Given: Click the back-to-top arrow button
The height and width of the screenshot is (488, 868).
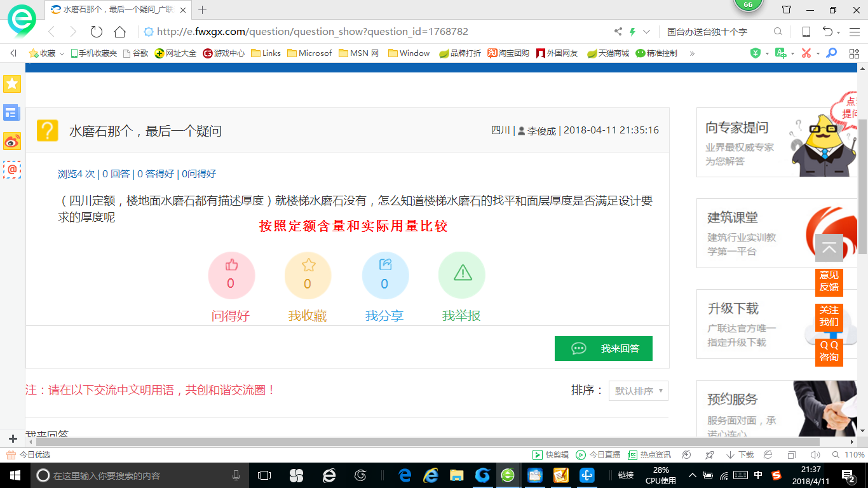Looking at the screenshot, I should pos(829,248).
